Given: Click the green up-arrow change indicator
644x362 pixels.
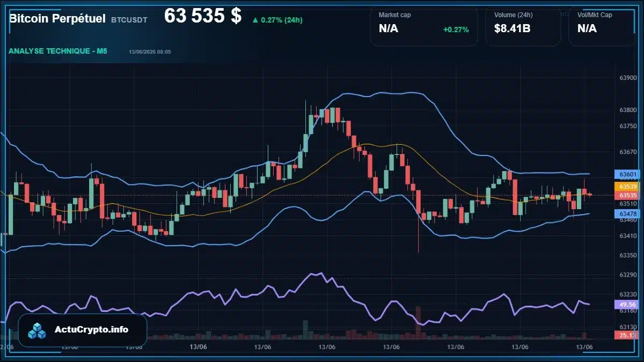Looking at the screenshot, I should (x=255, y=20).
